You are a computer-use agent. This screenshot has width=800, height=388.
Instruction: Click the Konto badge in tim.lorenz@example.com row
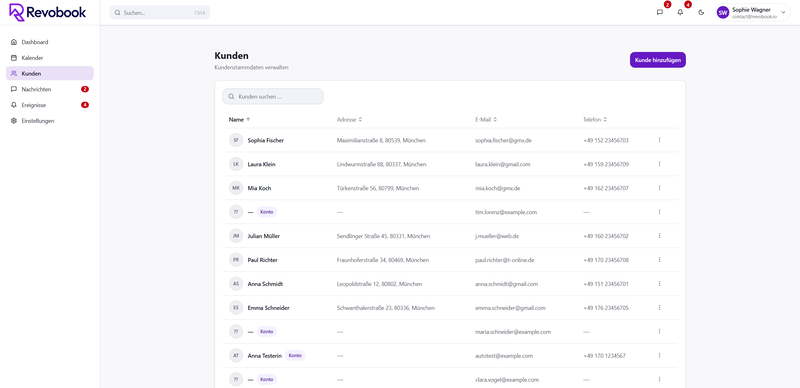coord(266,212)
